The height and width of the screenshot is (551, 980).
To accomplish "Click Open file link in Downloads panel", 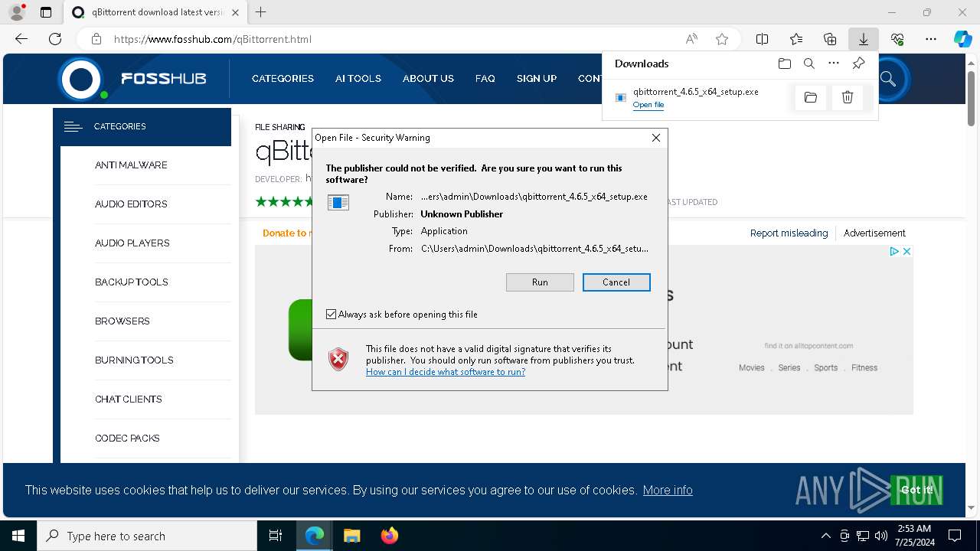I will pos(648,105).
